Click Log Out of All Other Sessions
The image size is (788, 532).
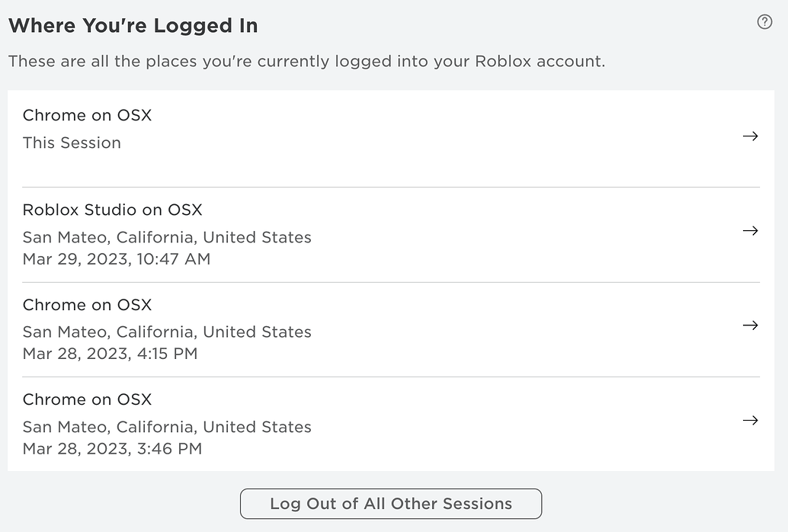click(391, 504)
